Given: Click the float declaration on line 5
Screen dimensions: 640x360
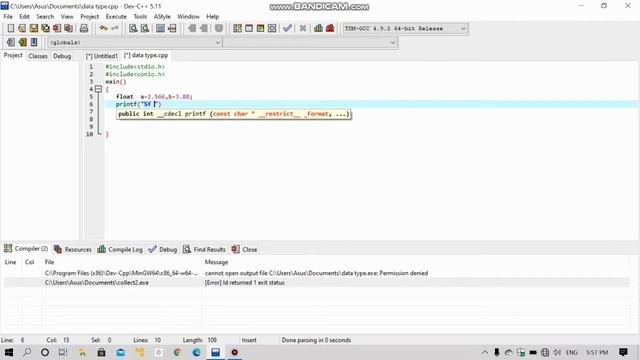Looking at the screenshot, I should [154, 97].
